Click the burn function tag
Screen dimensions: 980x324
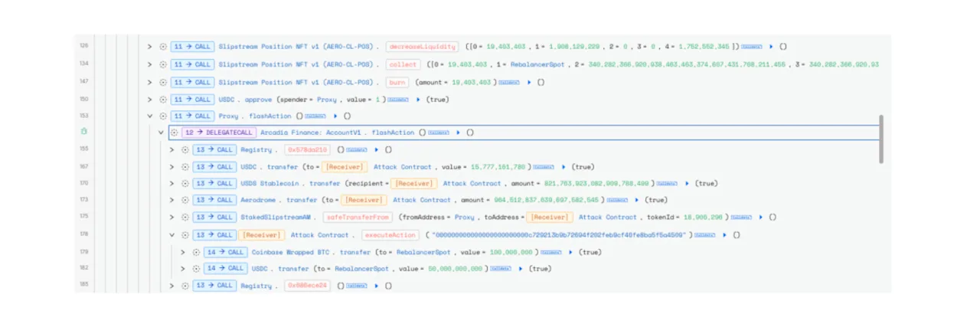[397, 82]
